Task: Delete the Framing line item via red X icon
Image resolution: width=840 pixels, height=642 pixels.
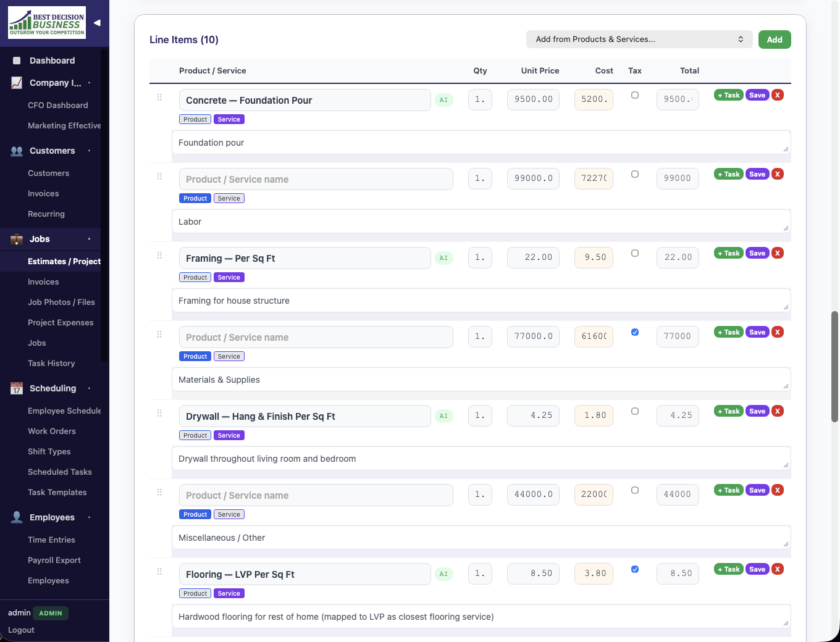Action: pyautogui.click(x=778, y=252)
